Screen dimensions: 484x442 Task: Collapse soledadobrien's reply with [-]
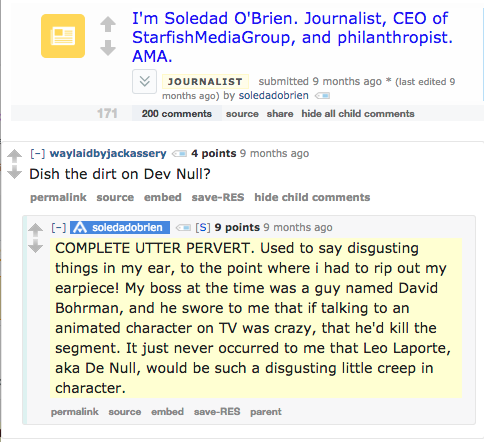point(59,227)
